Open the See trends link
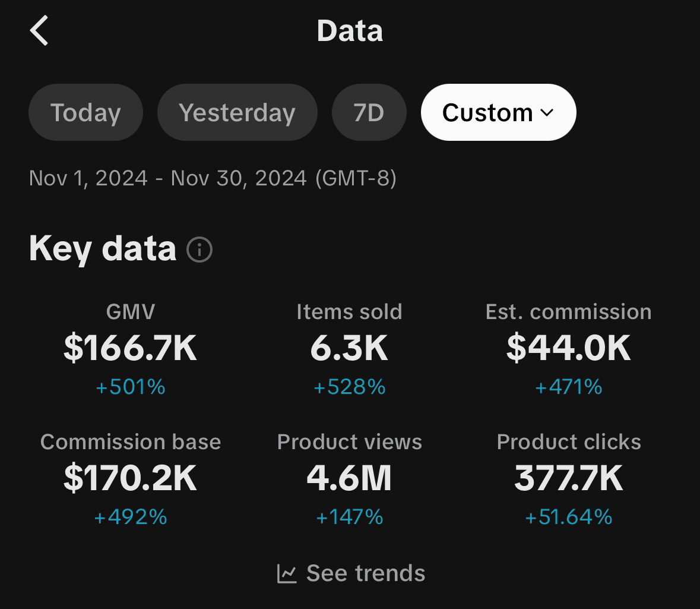 click(365, 574)
